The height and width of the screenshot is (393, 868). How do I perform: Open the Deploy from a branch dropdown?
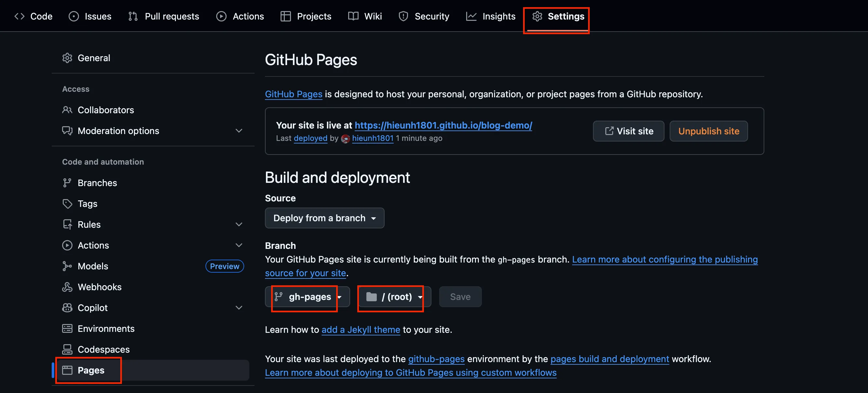(324, 218)
